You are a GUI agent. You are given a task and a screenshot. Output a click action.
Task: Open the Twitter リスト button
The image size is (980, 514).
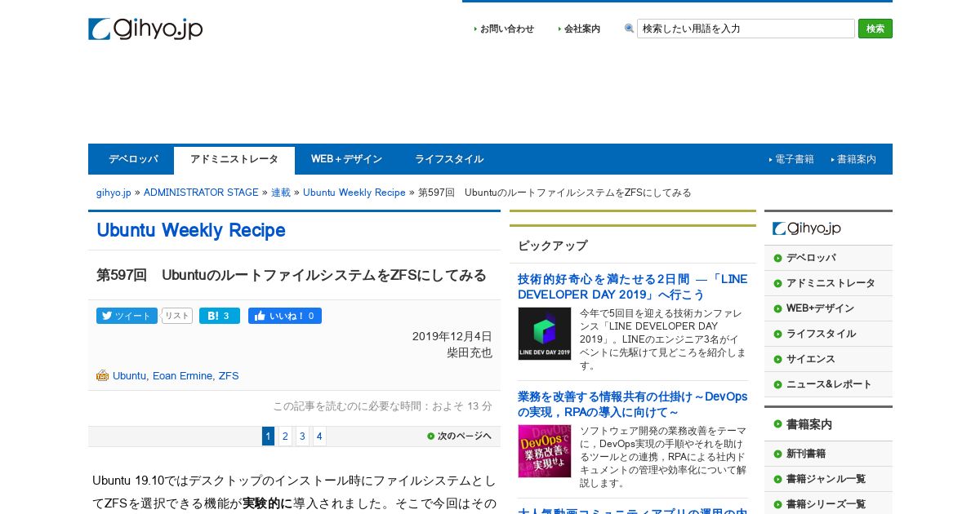(177, 316)
